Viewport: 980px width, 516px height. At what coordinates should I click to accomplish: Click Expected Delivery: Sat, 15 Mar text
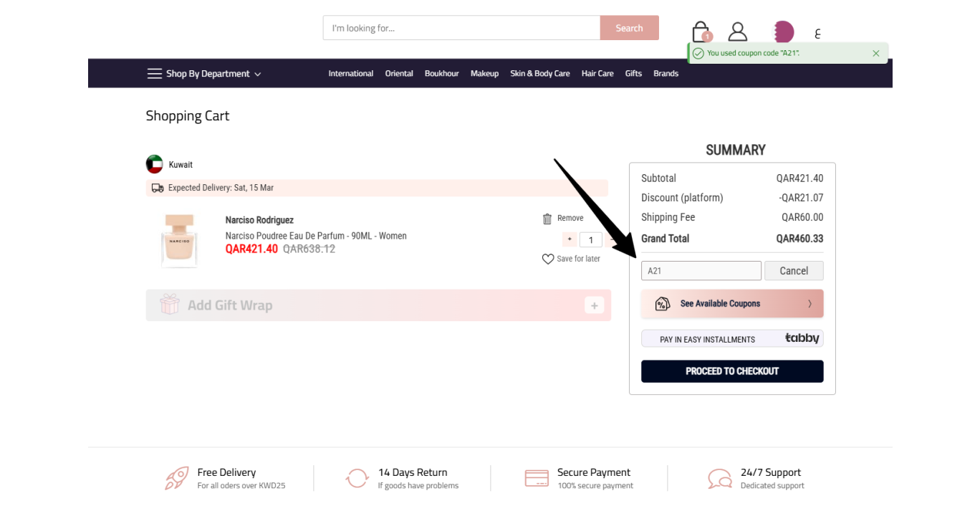pos(221,188)
